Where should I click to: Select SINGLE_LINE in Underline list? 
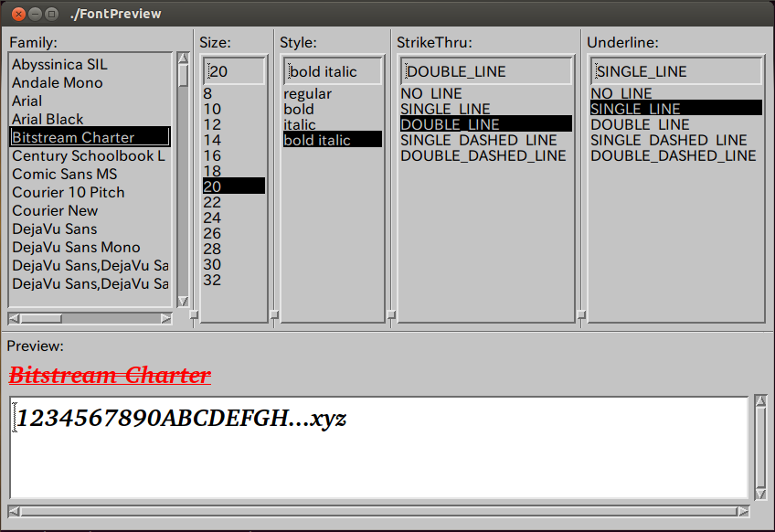click(x=676, y=108)
